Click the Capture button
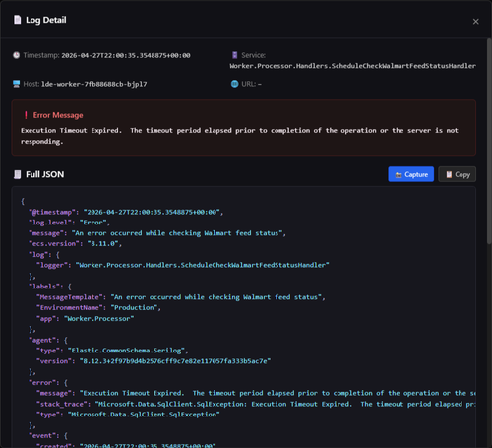This screenshot has height=448, width=492. coord(411,174)
